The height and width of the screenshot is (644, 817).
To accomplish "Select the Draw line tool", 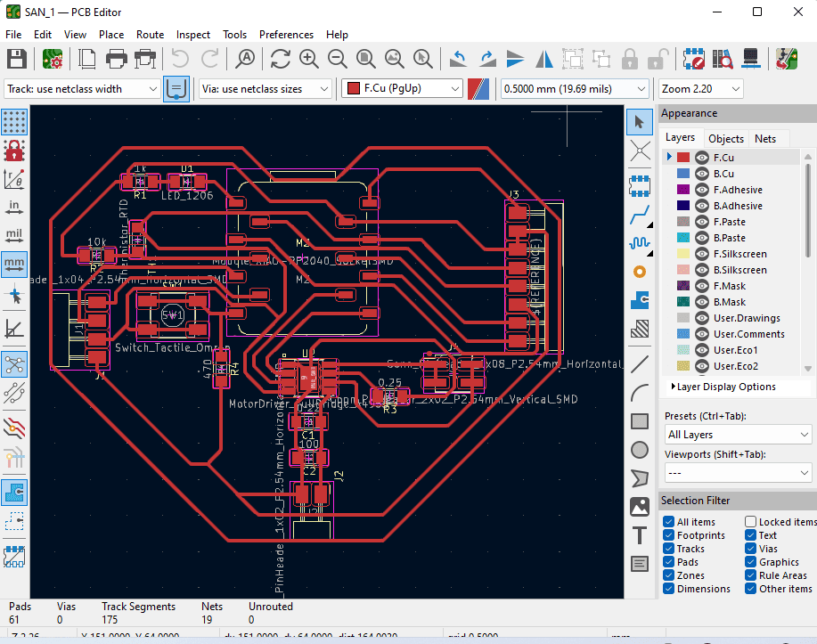I will pos(640,364).
